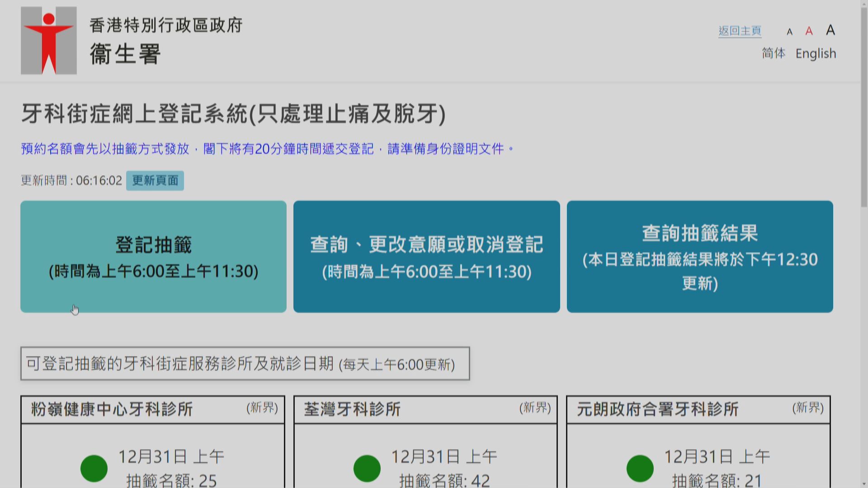This screenshot has width=868, height=488.
Task: Click the 更新時間 : 06:16:02 text
Action: click(71, 181)
